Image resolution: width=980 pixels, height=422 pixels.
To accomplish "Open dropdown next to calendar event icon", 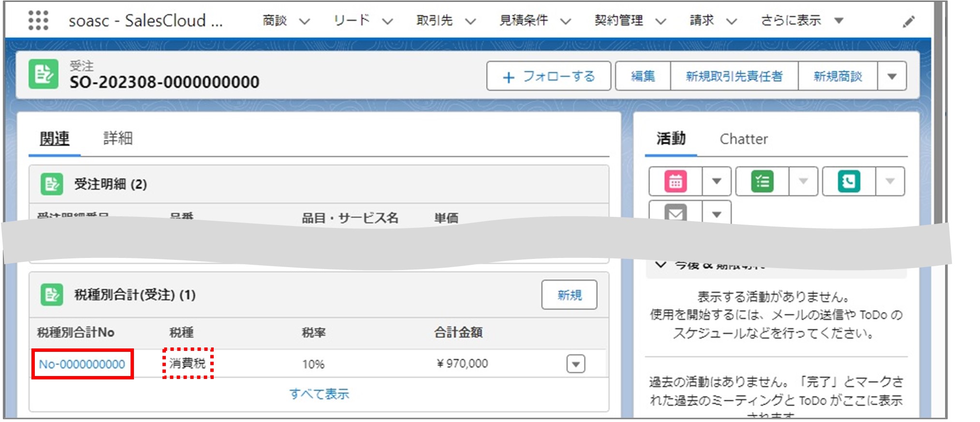I will (717, 181).
